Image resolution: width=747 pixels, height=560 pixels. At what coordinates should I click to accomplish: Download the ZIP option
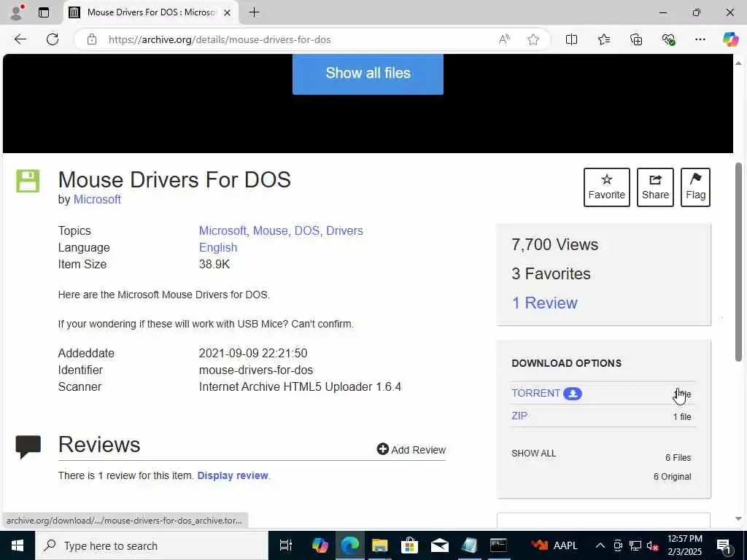click(519, 416)
